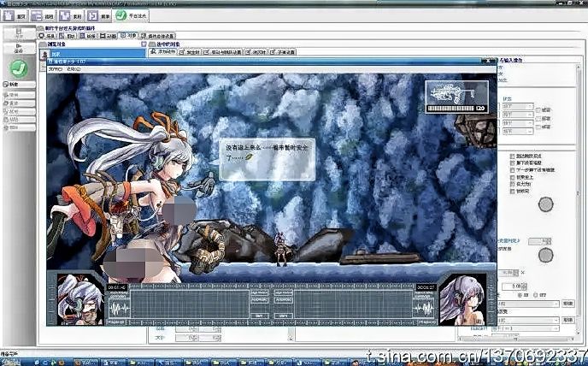The height and width of the screenshot is (366, 588).
Task: Open the fourth state dropdown in right panel
Action: (518, 132)
